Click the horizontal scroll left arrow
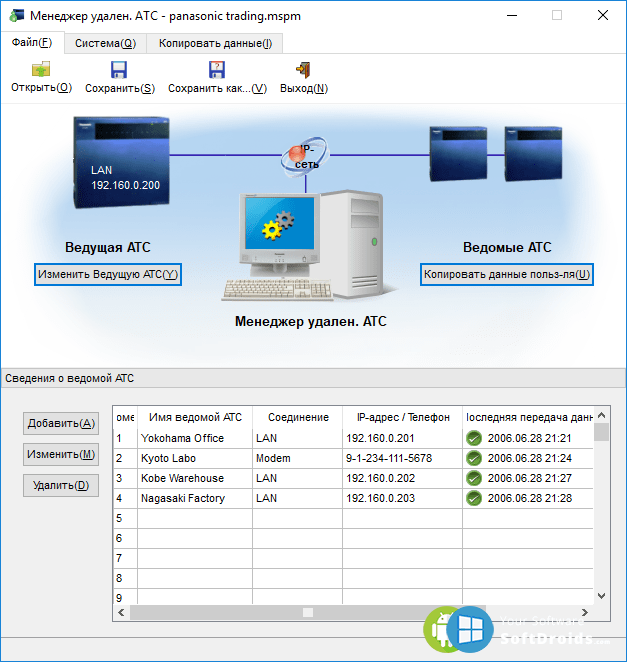The width and height of the screenshot is (627, 662). coord(122,612)
